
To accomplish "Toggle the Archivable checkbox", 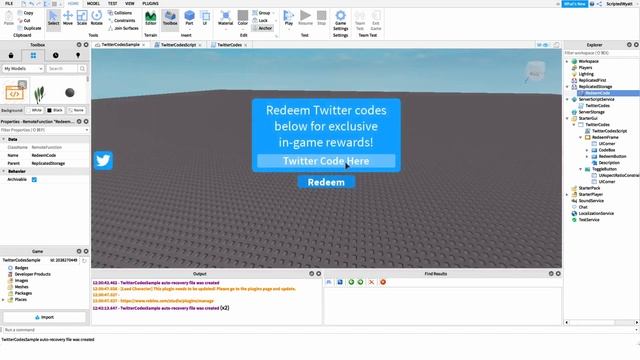I will coord(34,180).
